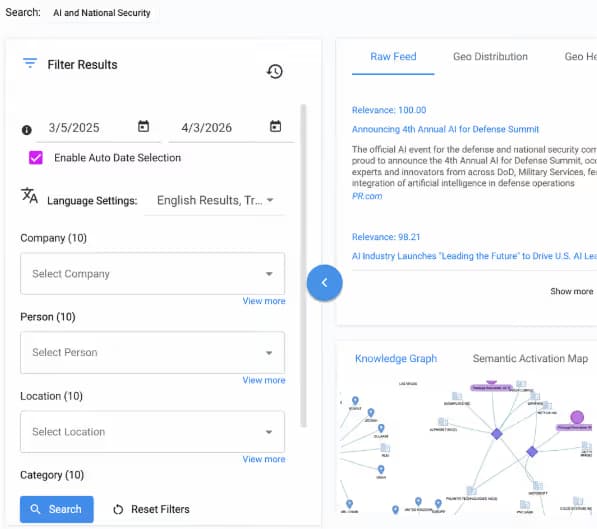Open the start date calendar picker icon
The height and width of the screenshot is (529, 597).
click(x=143, y=126)
